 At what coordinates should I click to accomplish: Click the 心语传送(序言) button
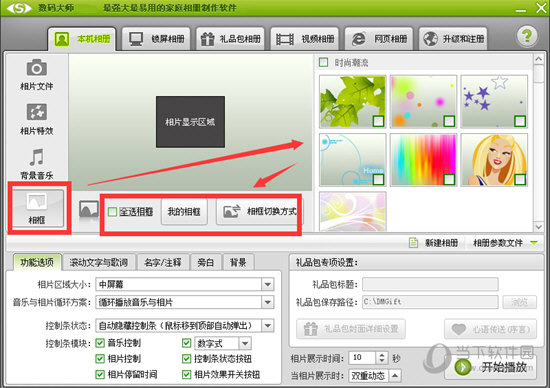pyautogui.click(x=490, y=329)
